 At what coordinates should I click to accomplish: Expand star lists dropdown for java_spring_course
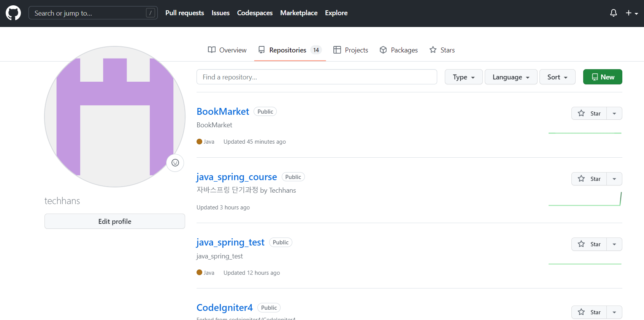coord(614,179)
